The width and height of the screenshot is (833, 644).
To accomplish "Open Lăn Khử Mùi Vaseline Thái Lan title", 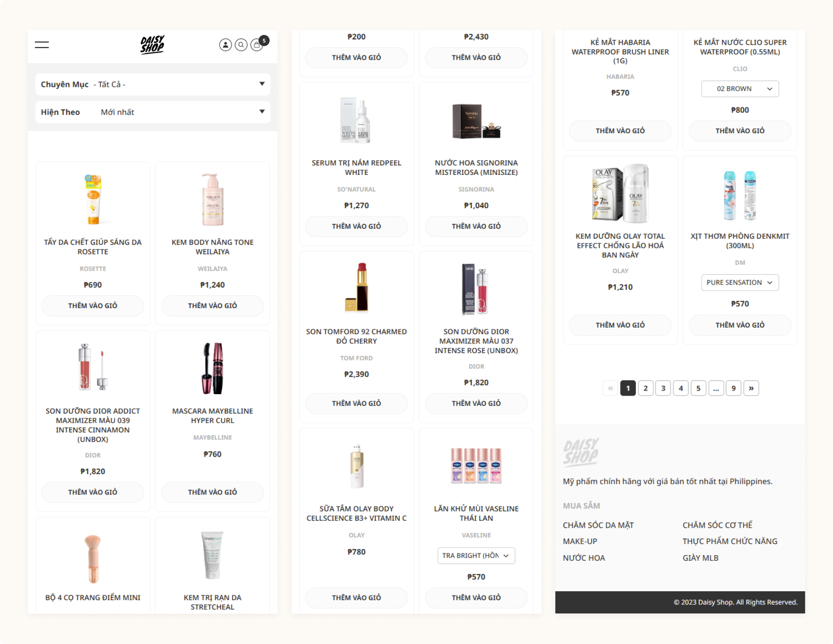I will point(476,514).
